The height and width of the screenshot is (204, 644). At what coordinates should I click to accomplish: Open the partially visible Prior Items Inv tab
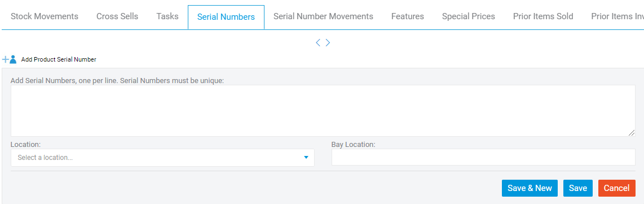(x=617, y=16)
